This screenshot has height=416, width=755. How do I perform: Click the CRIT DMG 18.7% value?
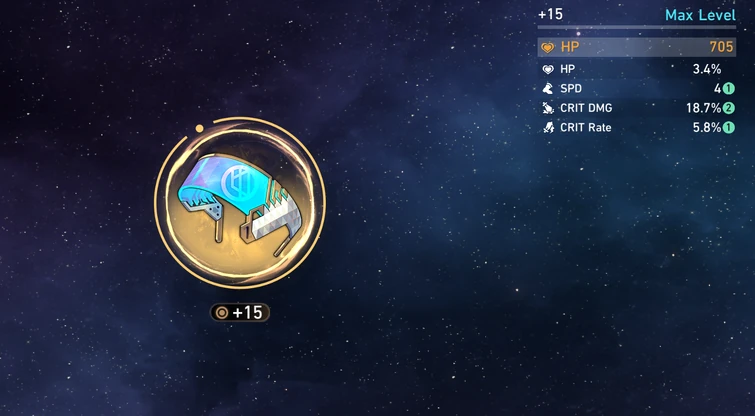(703, 108)
